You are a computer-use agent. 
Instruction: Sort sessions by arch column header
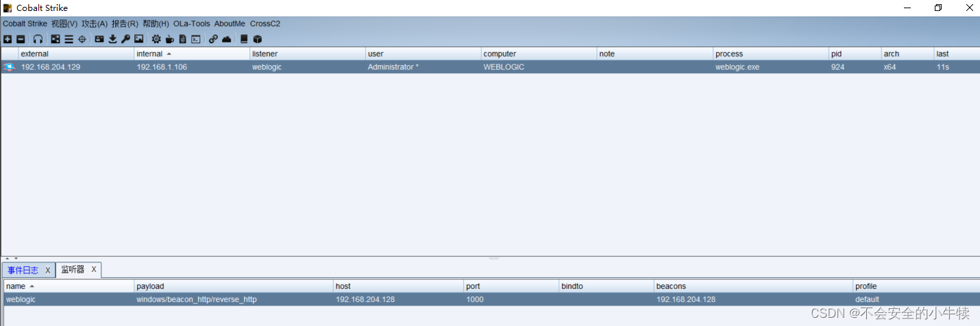(907, 53)
